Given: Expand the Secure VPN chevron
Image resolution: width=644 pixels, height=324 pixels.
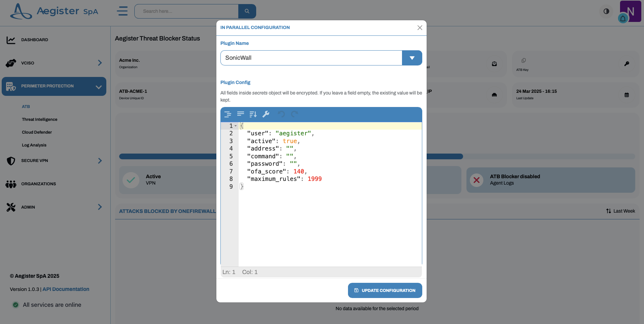Looking at the screenshot, I should coord(100,161).
